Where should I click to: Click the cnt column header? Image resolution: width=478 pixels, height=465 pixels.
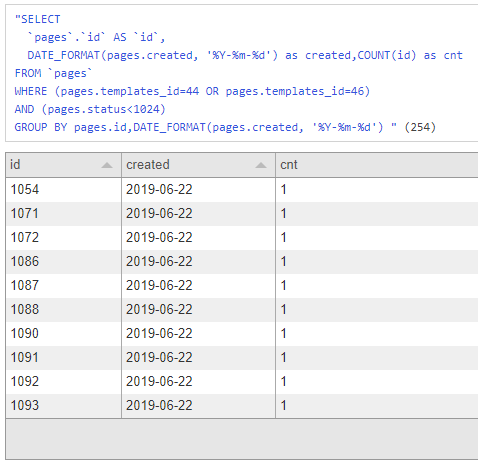(x=377, y=165)
